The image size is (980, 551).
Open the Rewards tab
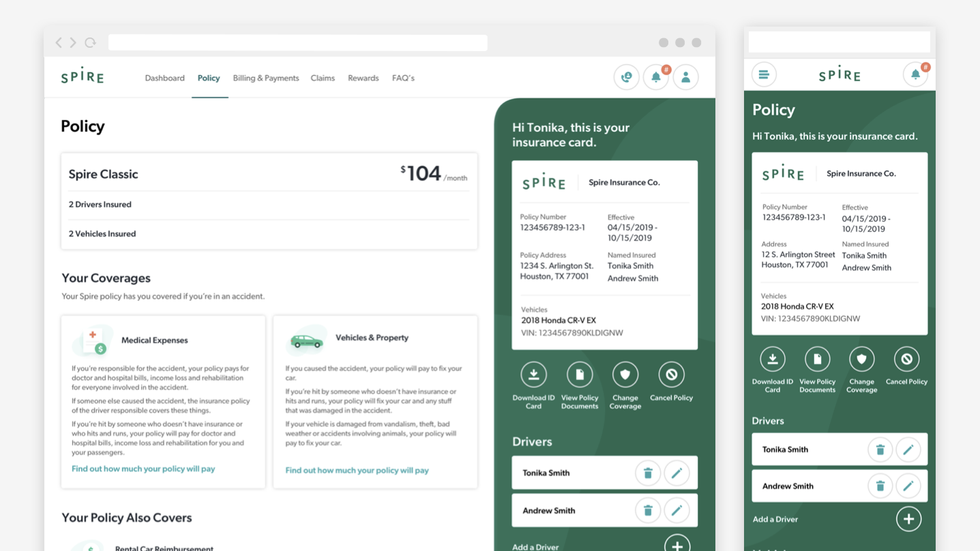click(363, 78)
